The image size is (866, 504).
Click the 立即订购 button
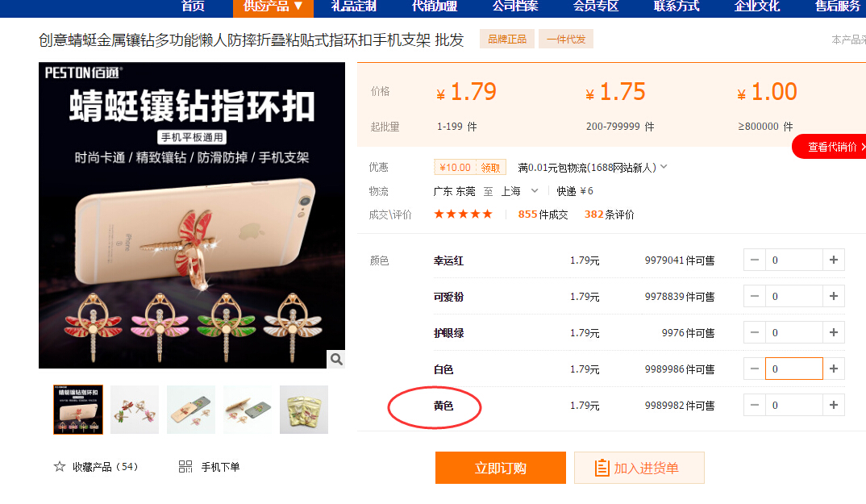click(x=501, y=468)
